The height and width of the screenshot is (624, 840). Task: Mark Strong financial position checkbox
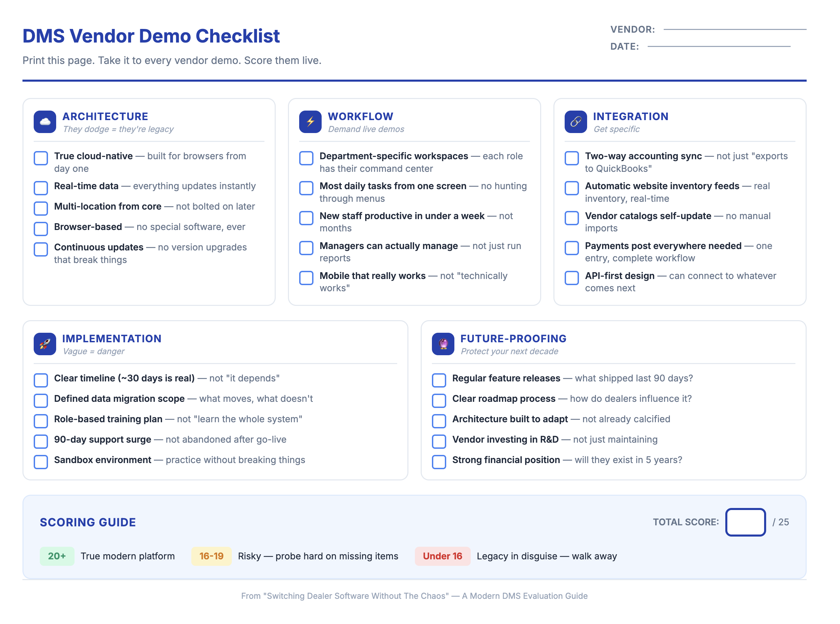439,462
